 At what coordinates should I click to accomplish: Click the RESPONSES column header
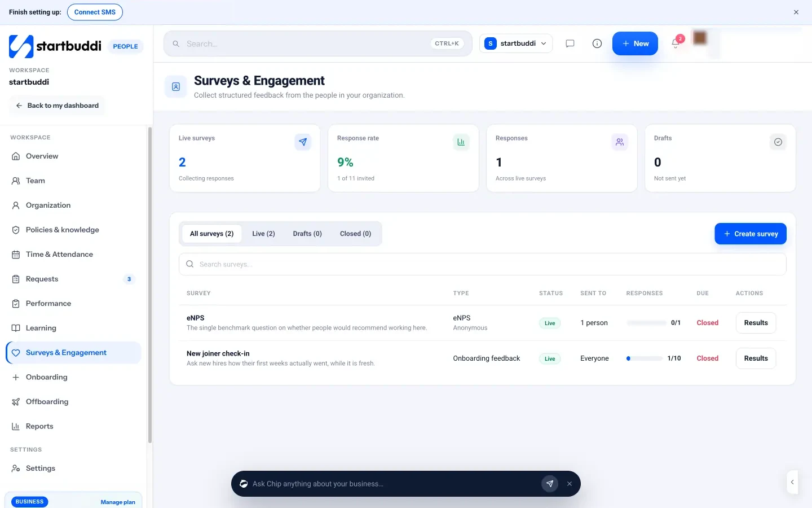[645, 294]
